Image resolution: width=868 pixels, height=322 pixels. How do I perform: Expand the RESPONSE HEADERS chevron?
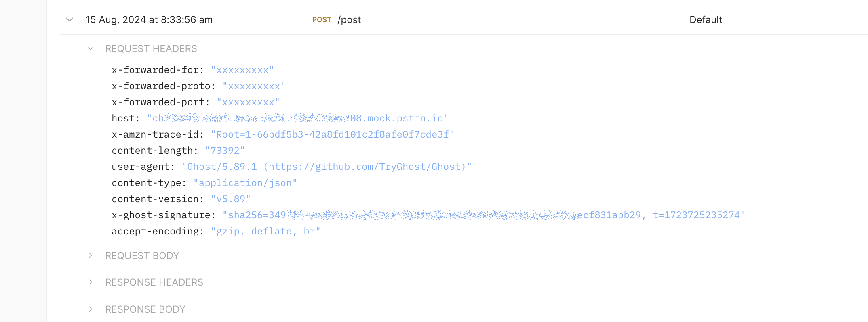pos(91,282)
